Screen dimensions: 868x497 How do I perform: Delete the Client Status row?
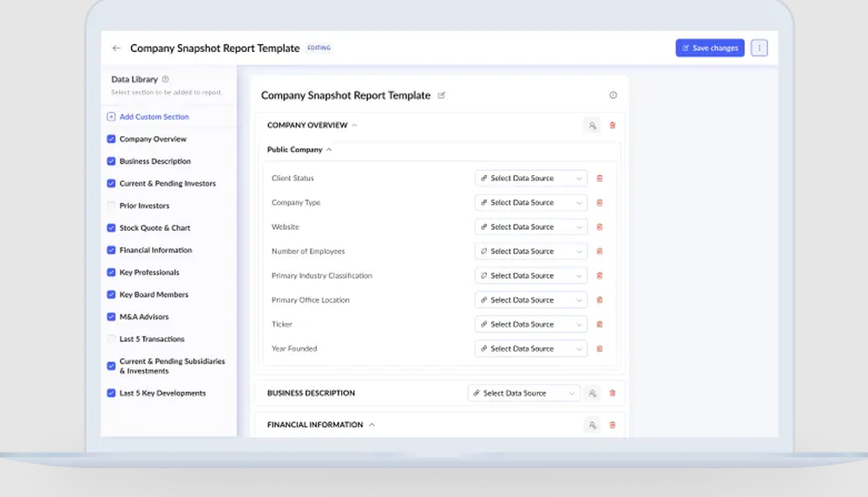coord(600,178)
